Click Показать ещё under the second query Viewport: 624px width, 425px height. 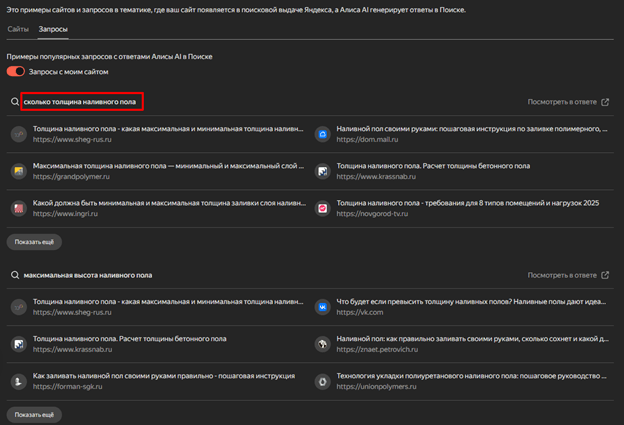point(34,415)
